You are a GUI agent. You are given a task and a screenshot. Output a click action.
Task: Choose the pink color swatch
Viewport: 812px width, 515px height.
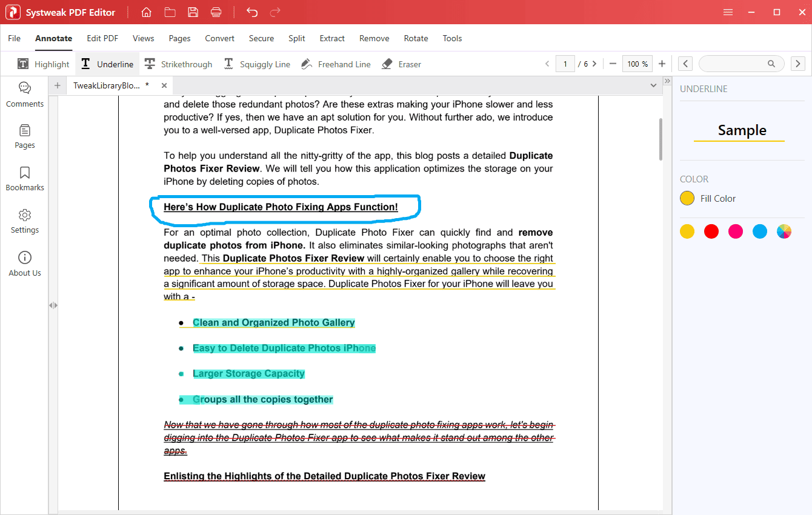coord(736,231)
